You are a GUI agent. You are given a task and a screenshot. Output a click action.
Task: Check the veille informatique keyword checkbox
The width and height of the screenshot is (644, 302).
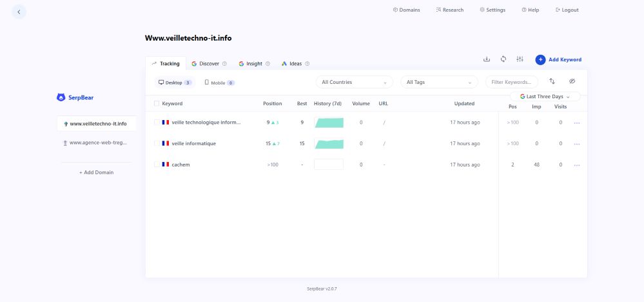click(157, 143)
